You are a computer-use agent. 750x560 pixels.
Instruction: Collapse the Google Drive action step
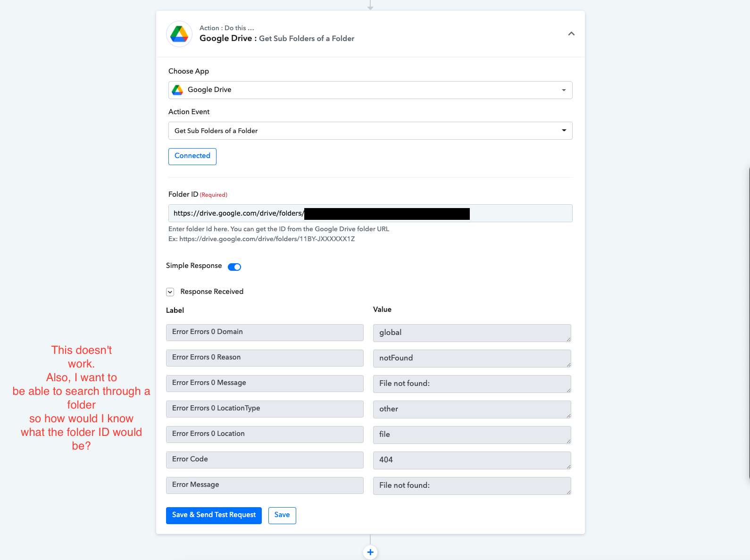point(571,33)
